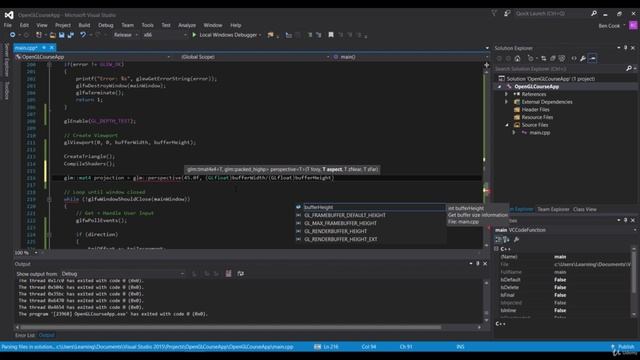Viewport: 640px width, 360px height.
Task: Click the Property Pages wrench in Properties panel
Action: (516, 240)
